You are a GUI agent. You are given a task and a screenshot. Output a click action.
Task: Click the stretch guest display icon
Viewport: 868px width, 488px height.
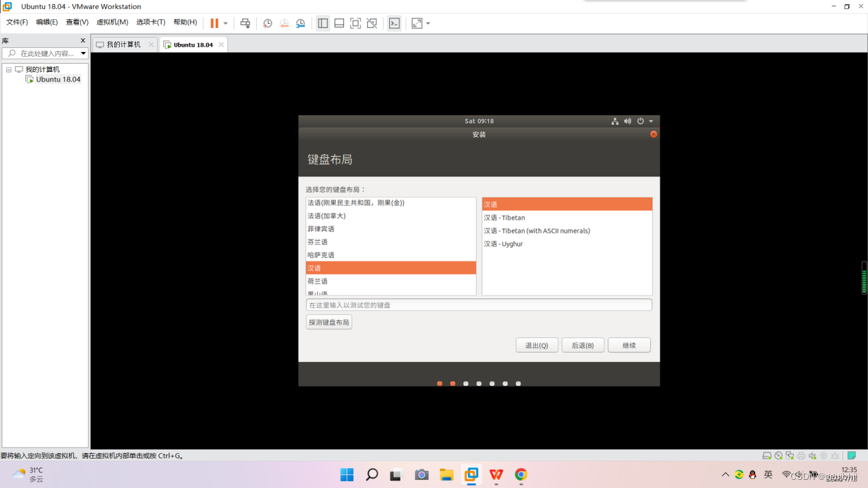(417, 23)
